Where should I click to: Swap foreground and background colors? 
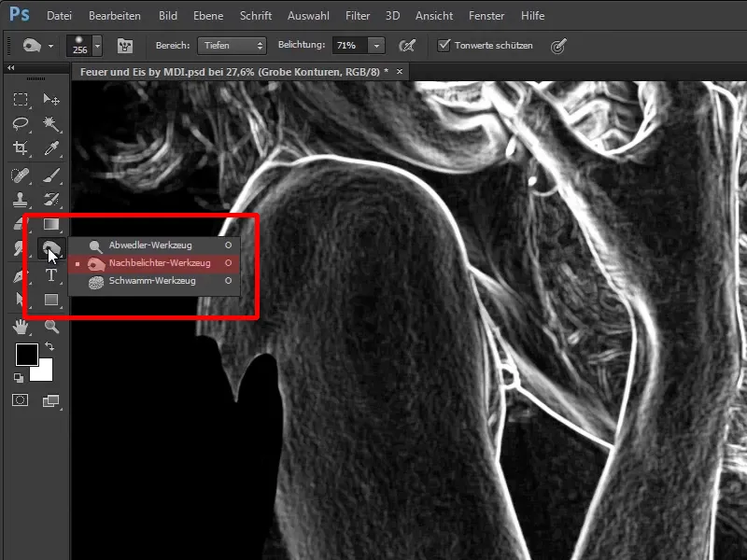[49, 346]
